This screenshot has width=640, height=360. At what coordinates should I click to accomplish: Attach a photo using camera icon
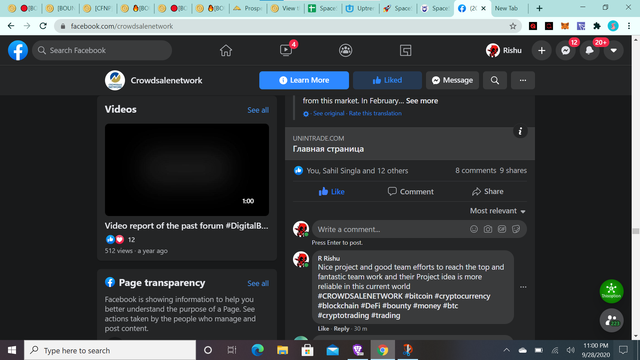click(x=488, y=229)
